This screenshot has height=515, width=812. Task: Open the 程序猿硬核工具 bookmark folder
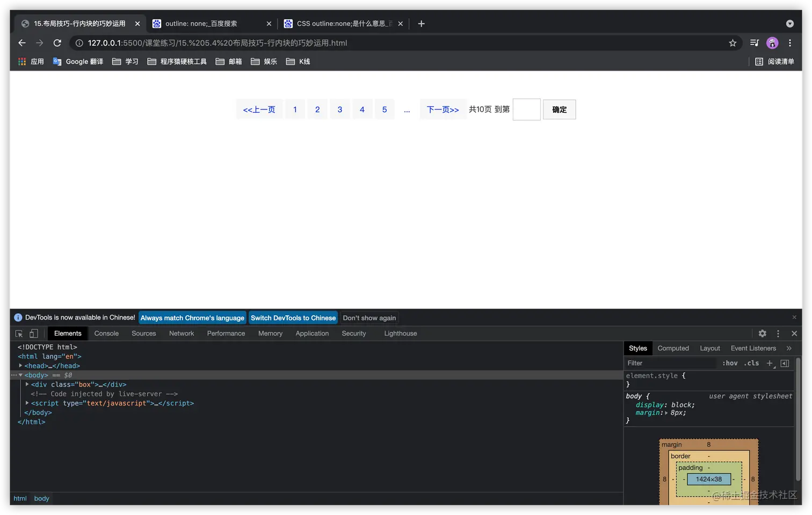click(177, 62)
